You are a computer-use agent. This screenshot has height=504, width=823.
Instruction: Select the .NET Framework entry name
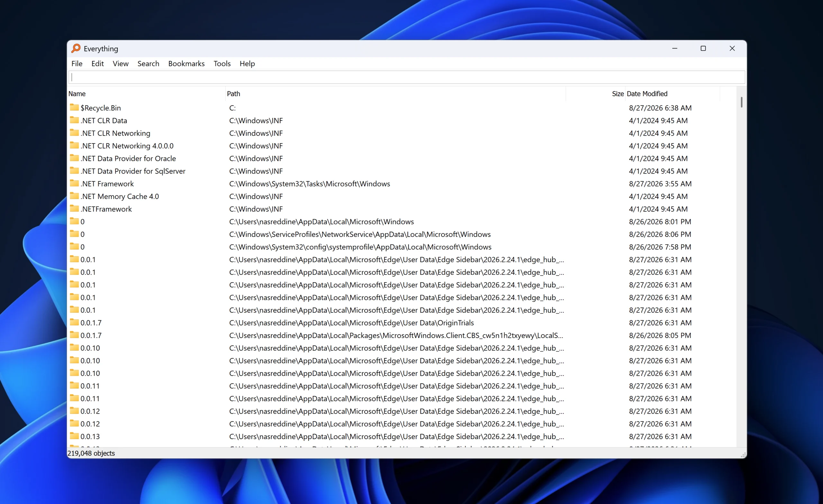(107, 184)
